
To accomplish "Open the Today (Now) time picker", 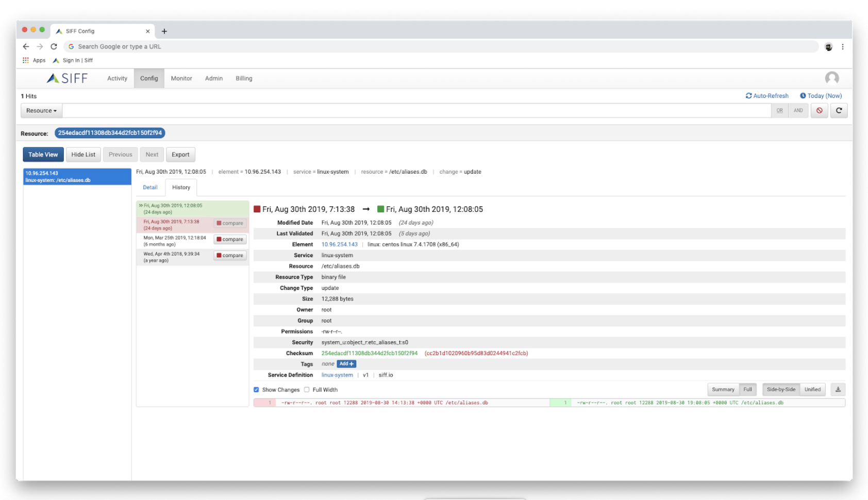I will [821, 96].
